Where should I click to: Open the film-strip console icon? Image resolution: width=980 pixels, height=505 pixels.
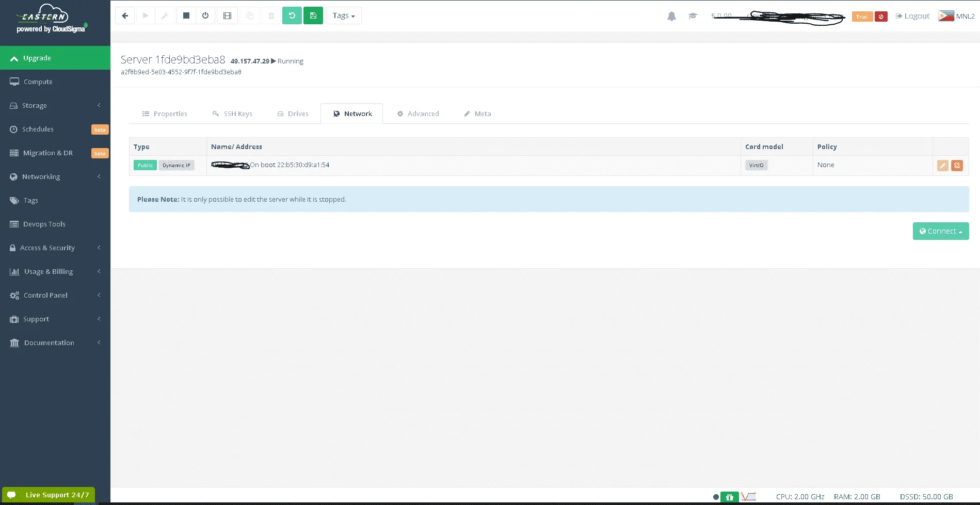pos(227,15)
